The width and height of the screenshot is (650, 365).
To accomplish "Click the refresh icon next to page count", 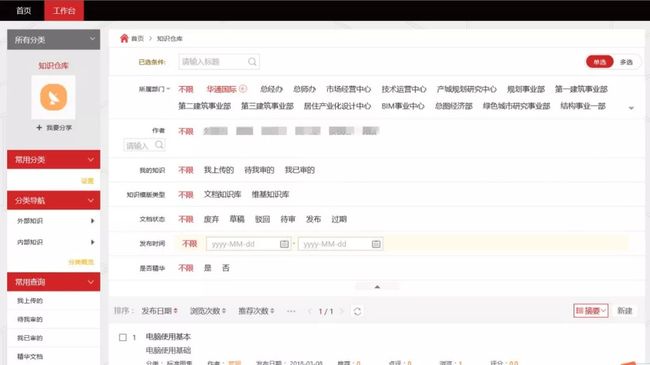I will tap(357, 311).
